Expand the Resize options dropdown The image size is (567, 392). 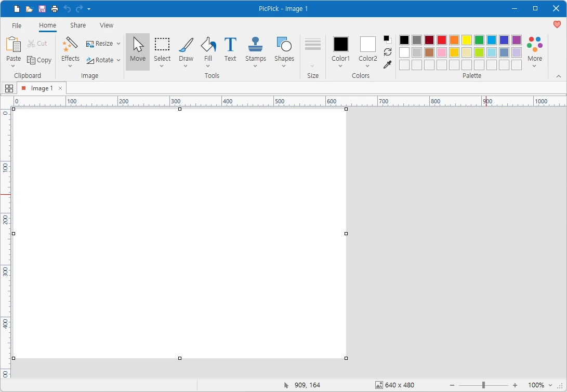(x=118, y=44)
